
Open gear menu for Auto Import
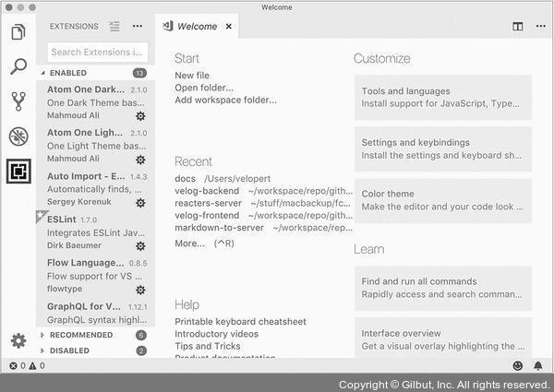[140, 203]
